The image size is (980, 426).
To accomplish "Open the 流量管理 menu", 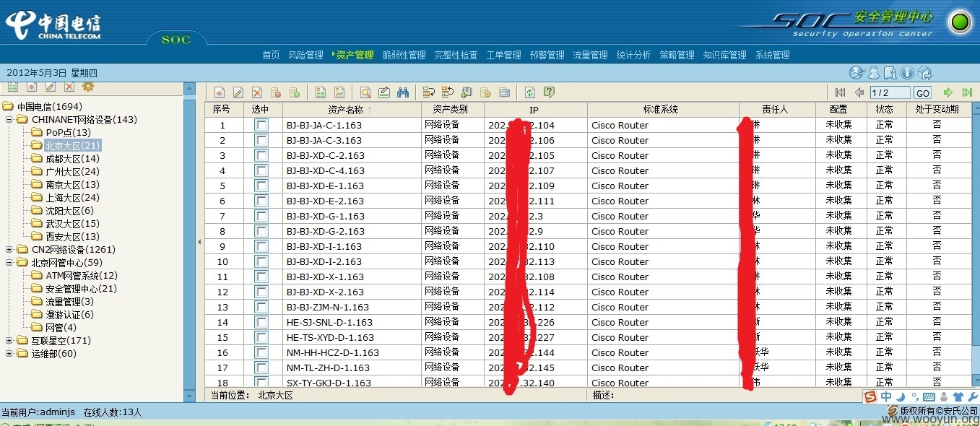I will (x=590, y=55).
